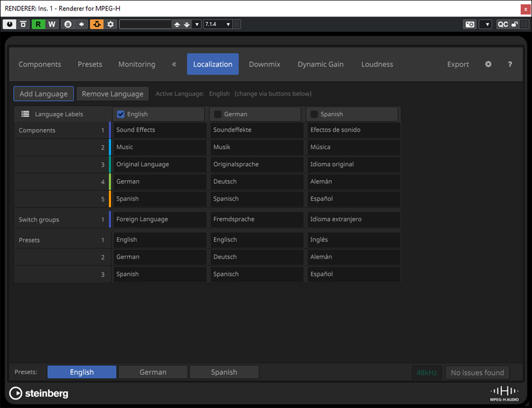The image size is (532, 408).
Task: Enable Read Automation (R) button
Action: 38,24
